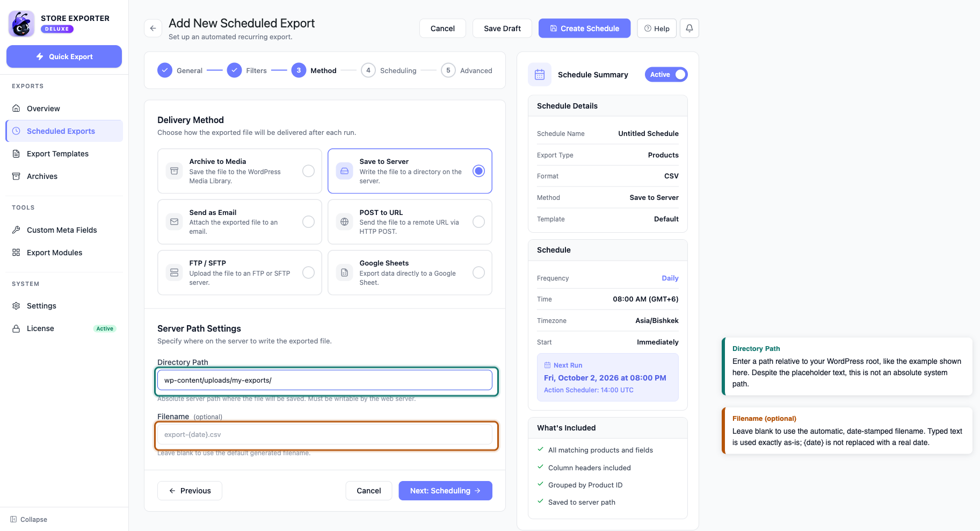
Task: Open notifications bell icon
Action: [689, 28]
